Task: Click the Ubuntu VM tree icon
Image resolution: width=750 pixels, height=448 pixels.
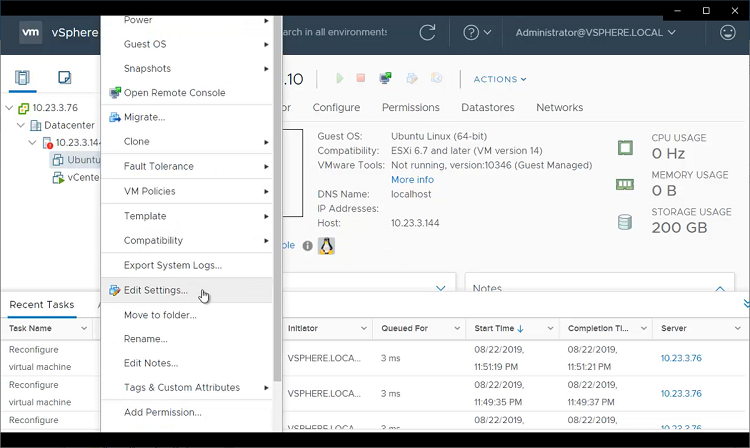Action: coord(58,160)
